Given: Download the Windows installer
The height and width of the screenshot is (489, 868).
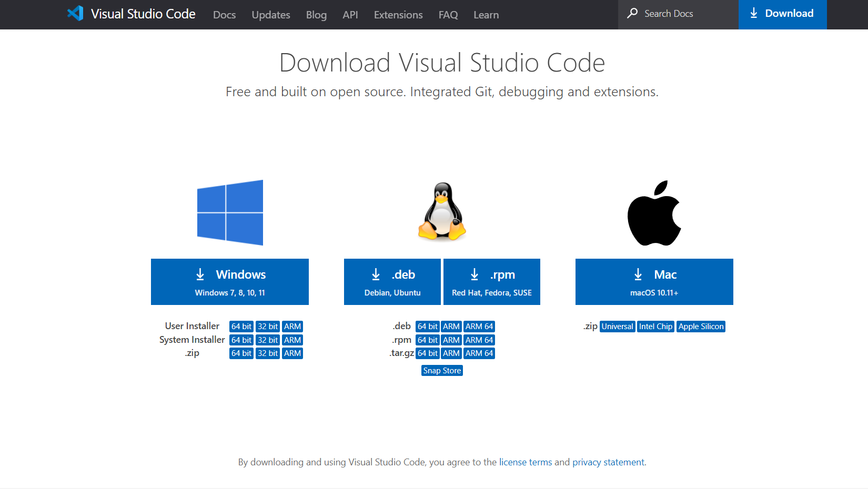Looking at the screenshot, I should 230,282.
